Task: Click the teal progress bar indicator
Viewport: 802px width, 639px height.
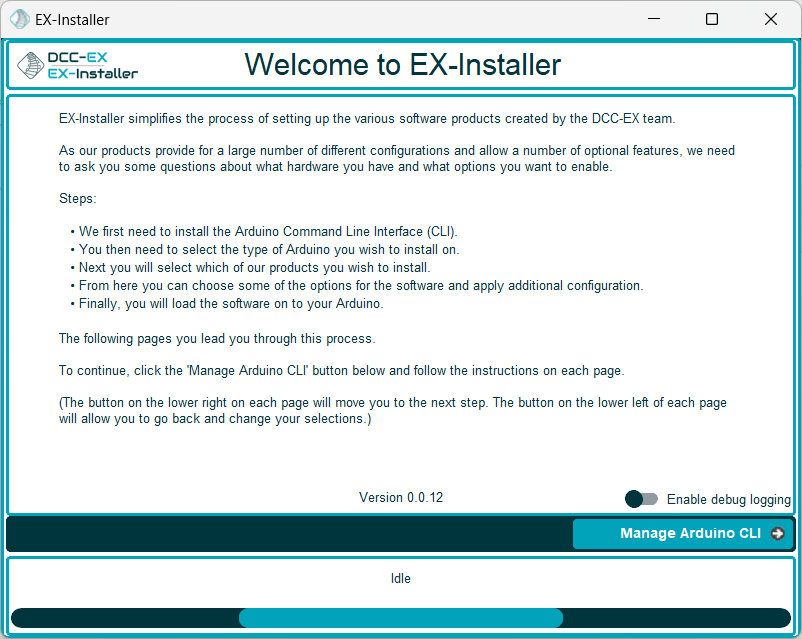Action: (x=400, y=618)
